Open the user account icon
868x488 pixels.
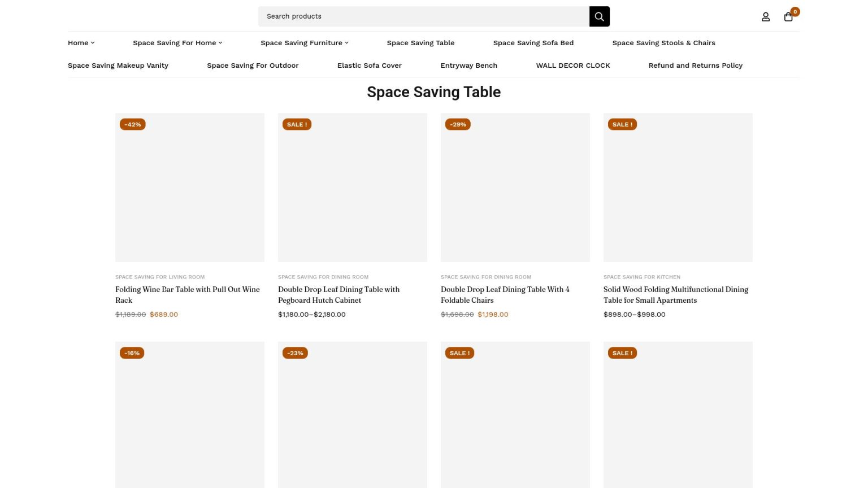tap(765, 17)
